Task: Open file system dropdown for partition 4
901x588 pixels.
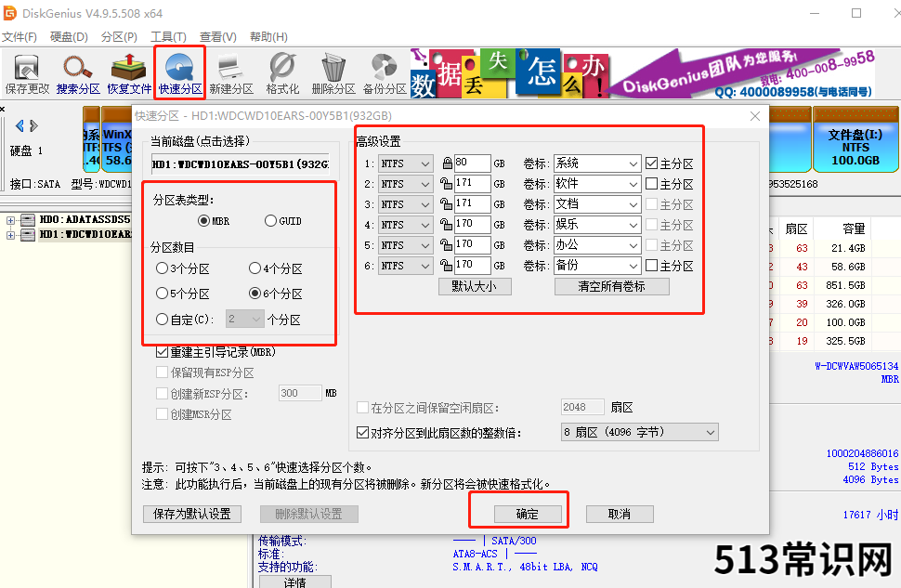Action: point(405,225)
